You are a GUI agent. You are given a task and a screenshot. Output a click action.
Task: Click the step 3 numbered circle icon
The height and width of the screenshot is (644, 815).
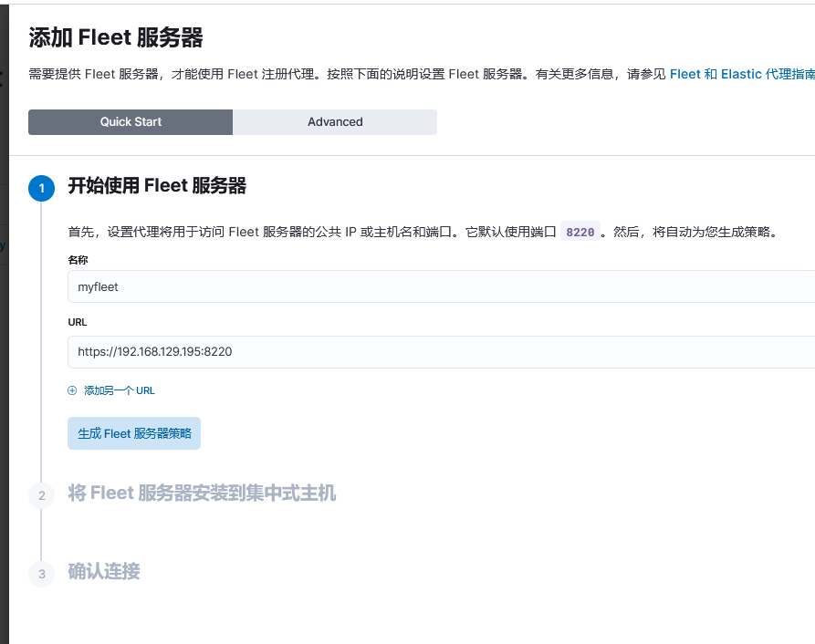41,574
